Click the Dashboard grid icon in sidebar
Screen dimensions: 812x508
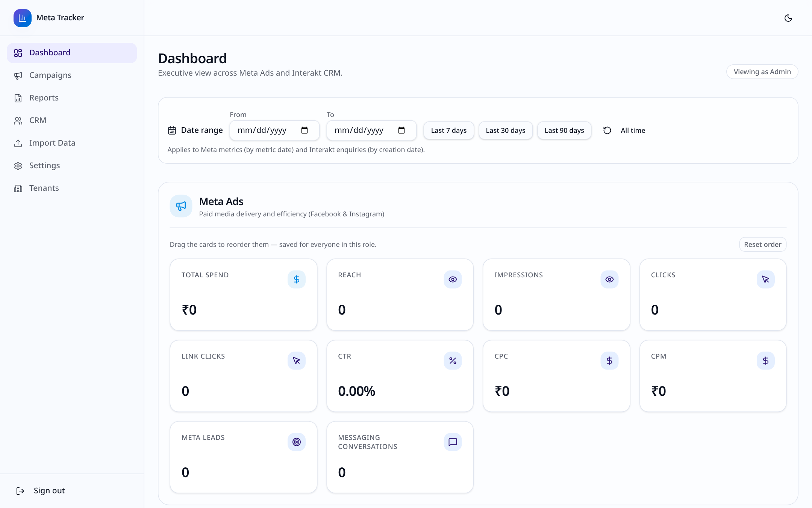pos(18,53)
